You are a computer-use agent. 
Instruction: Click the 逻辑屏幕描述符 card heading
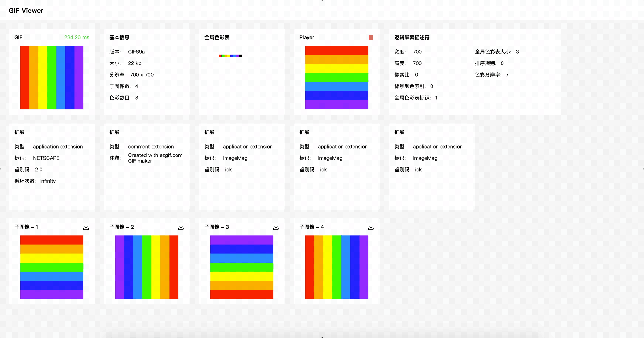[412, 37]
